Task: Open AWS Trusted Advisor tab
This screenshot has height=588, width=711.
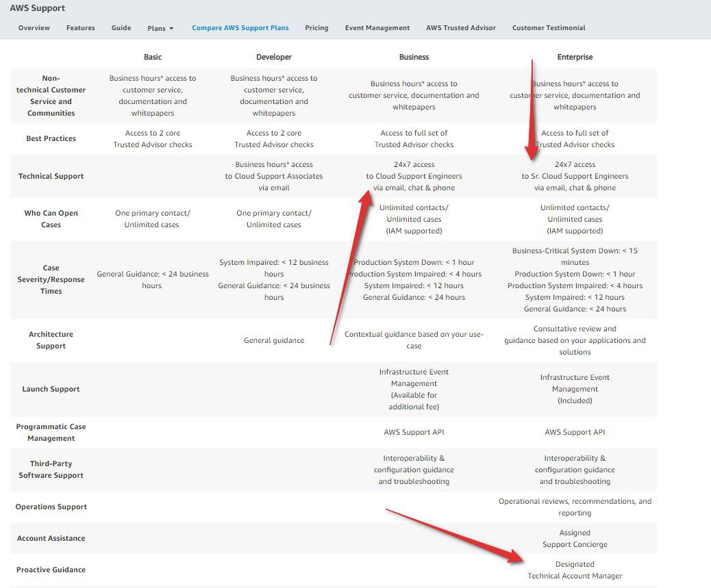Action: click(x=461, y=27)
